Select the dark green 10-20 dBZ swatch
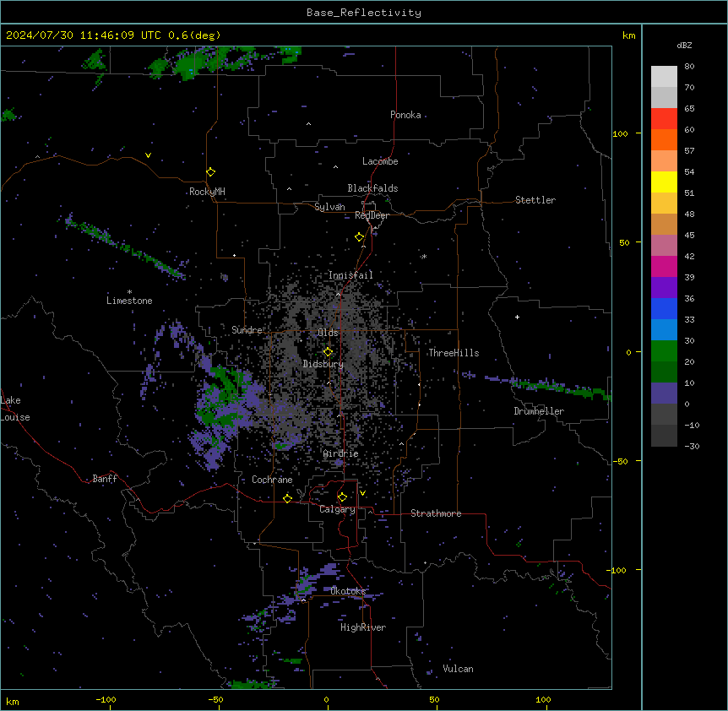Image resolution: width=728 pixels, height=711 pixels. 664,372
